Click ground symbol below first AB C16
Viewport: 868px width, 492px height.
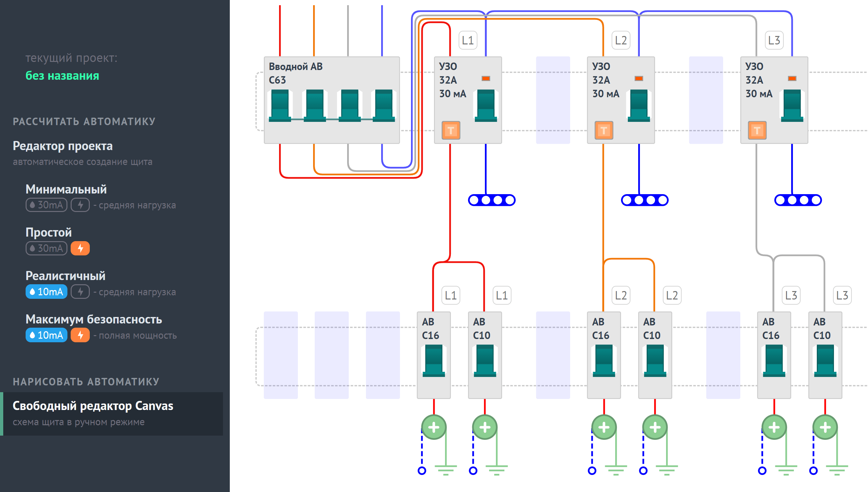(x=446, y=470)
